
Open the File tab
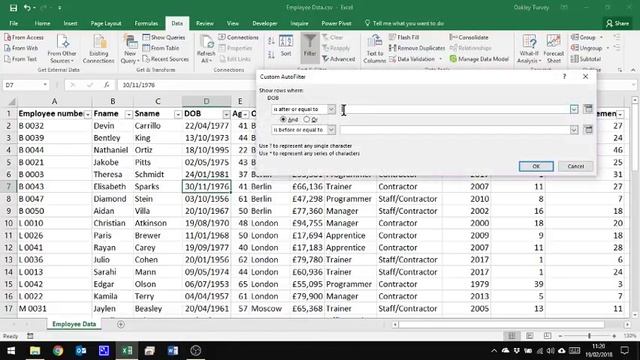13,23
